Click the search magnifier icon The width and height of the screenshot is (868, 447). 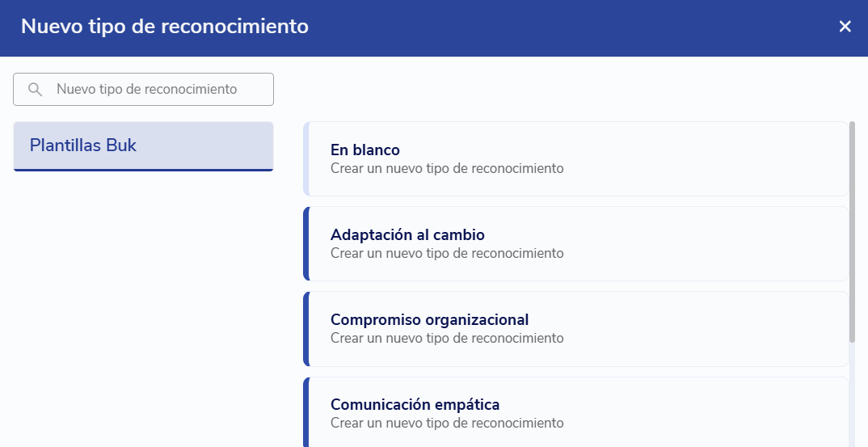click(x=35, y=90)
